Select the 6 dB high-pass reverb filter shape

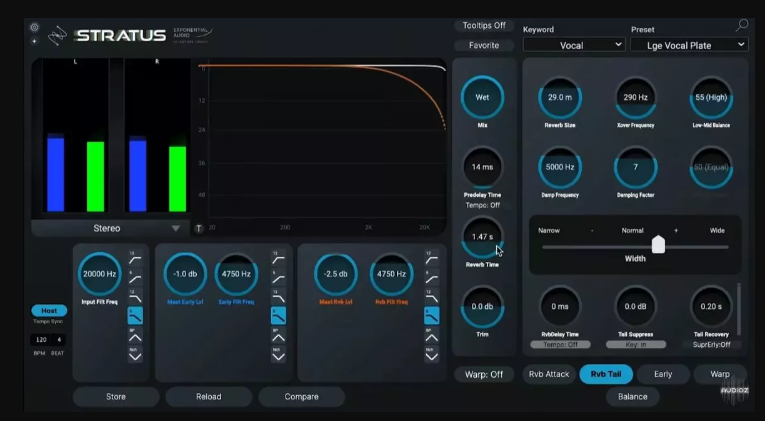pos(432,278)
